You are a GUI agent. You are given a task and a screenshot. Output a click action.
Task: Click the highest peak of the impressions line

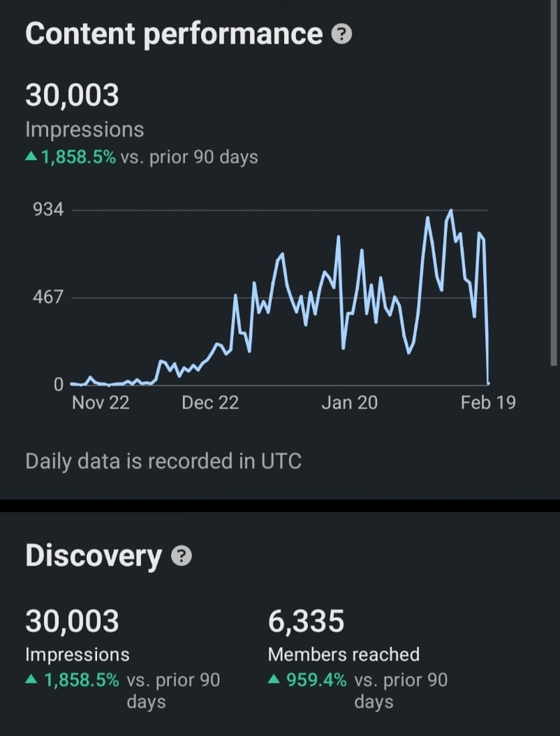451,210
